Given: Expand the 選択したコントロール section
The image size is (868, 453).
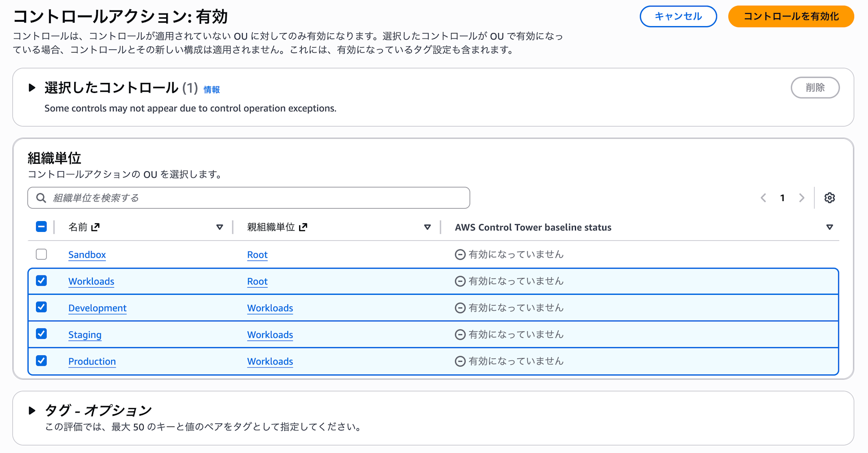Looking at the screenshot, I should pyautogui.click(x=32, y=87).
